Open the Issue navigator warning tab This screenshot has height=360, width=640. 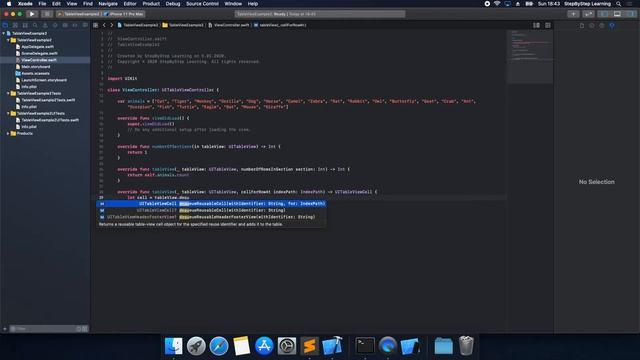tap(45, 25)
